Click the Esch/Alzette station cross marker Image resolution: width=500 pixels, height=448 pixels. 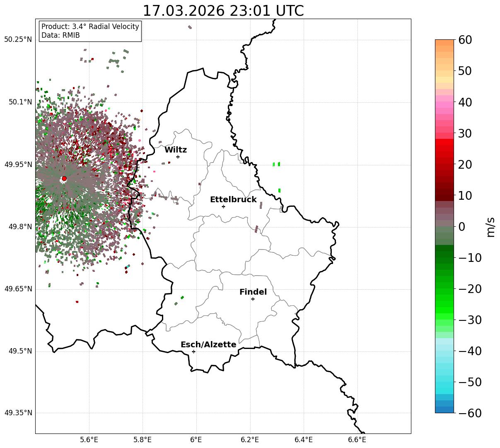pos(193,351)
